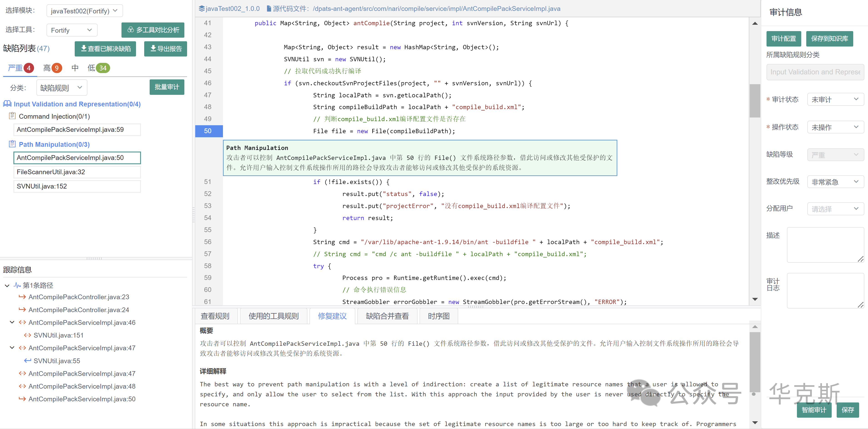This screenshot has width=868, height=429.
Task: Click the book icon beside Input Validation category
Action: [7, 104]
